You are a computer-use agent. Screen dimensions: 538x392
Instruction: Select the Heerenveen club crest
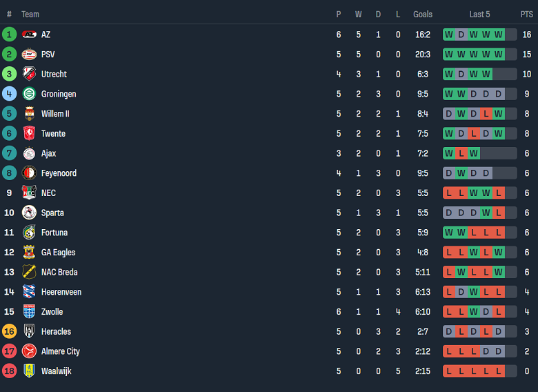pos(29,292)
